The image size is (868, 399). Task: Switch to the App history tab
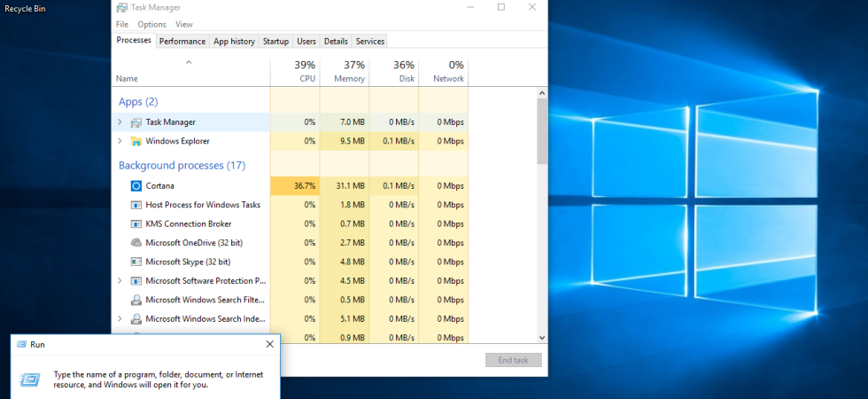coord(234,42)
